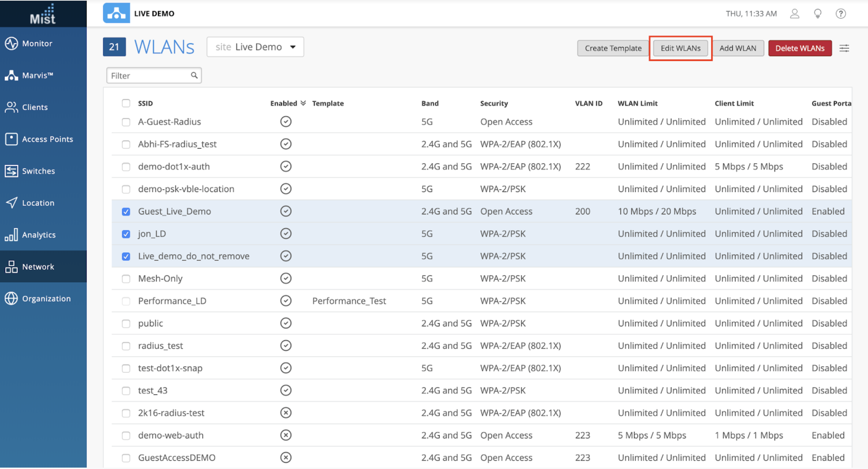Click the Edit WLANs button
Screen dimensions: 868x469
click(x=680, y=48)
